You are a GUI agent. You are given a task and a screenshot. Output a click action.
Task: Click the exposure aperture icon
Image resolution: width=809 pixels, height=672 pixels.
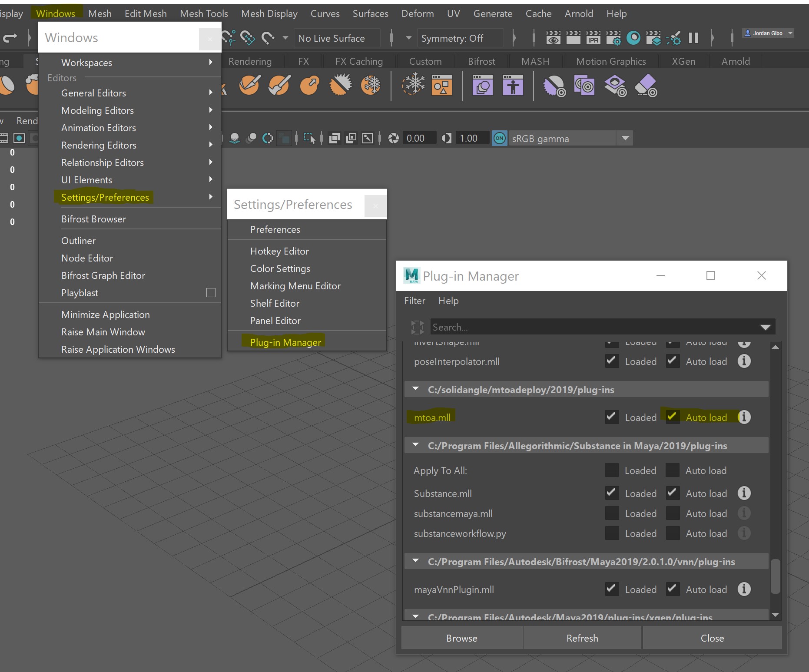click(x=394, y=138)
